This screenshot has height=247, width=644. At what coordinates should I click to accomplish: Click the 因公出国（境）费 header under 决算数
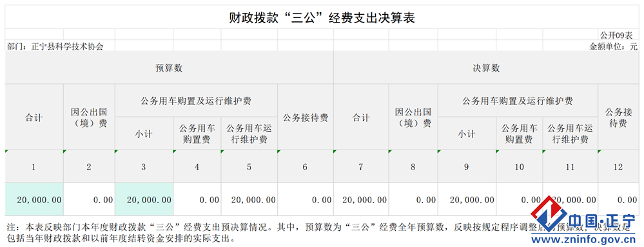(x=413, y=117)
